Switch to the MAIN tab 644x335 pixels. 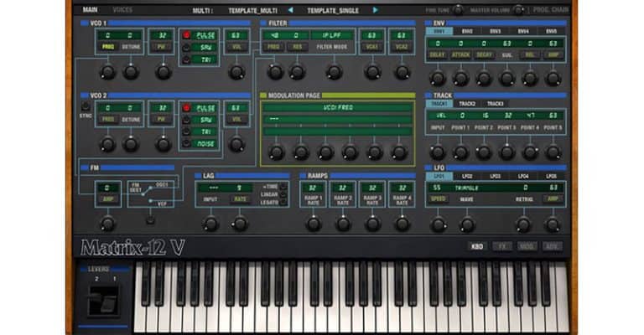pos(90,9)
